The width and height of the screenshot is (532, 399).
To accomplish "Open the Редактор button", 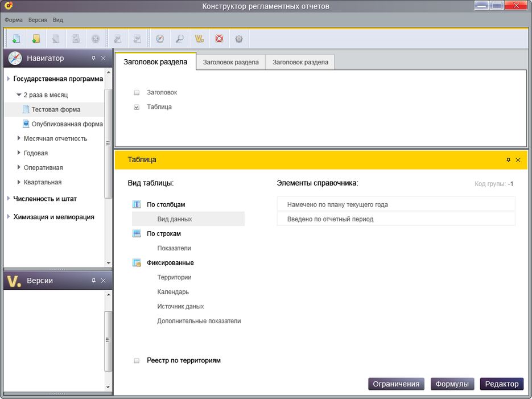I will pyautogui.click(x=501, y=384).
